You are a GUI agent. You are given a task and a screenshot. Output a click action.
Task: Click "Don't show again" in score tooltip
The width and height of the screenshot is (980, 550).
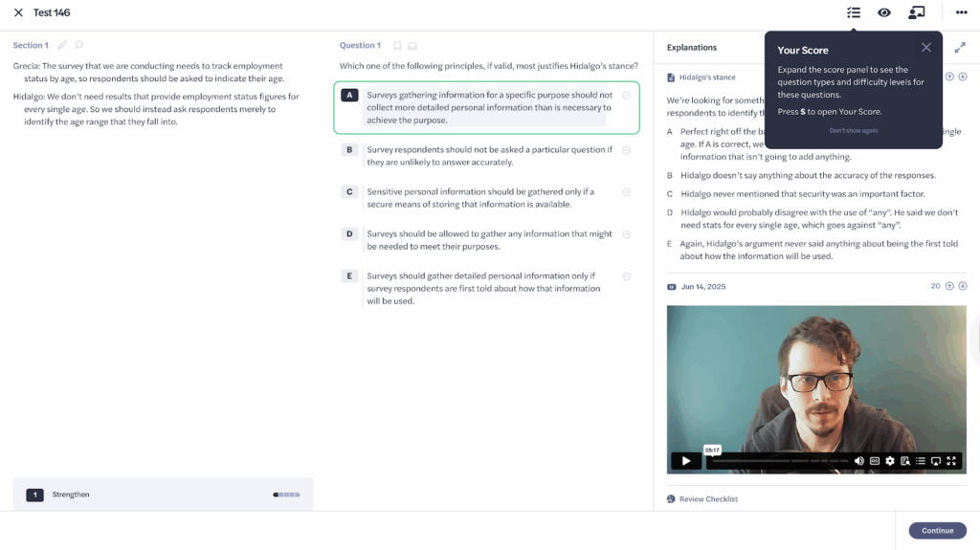pos(853,131)
